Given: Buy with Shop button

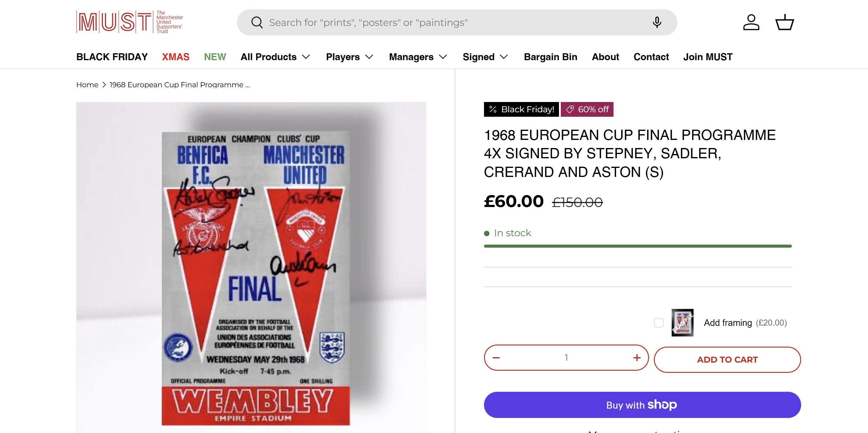Looking at the screenshot, I should tap(642, 405).
